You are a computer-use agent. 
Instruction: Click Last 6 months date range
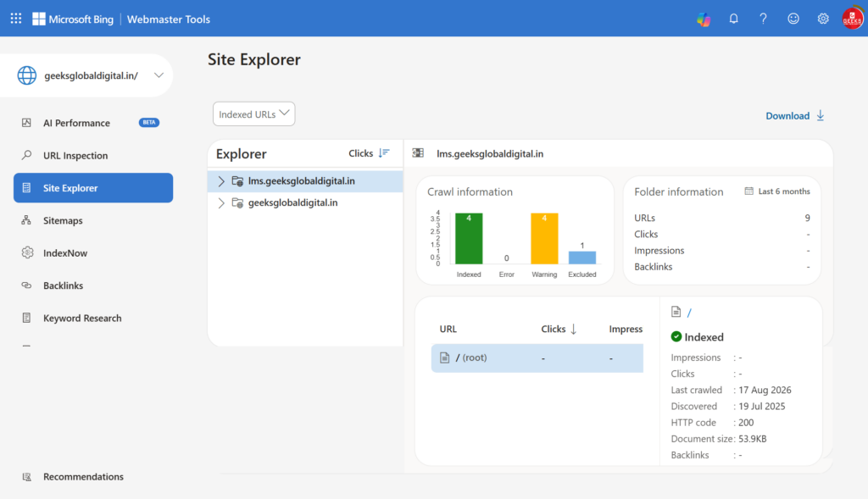click(x=784, y=191)
